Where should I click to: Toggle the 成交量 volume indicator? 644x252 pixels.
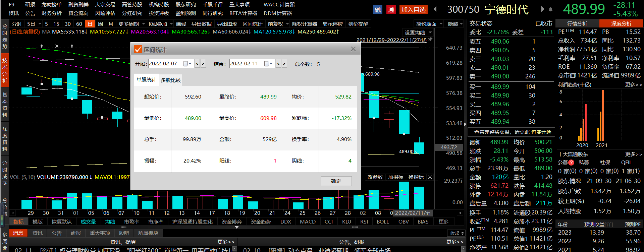88,222
